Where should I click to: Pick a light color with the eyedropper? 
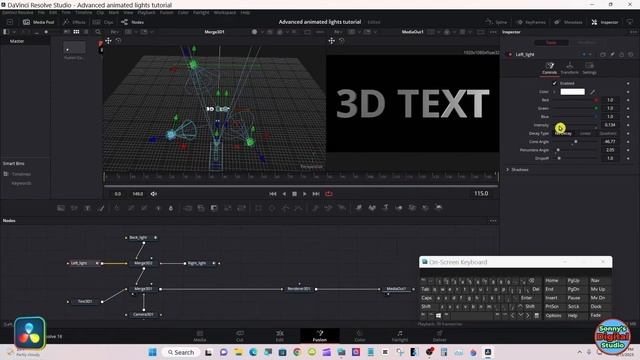(592, 92)
